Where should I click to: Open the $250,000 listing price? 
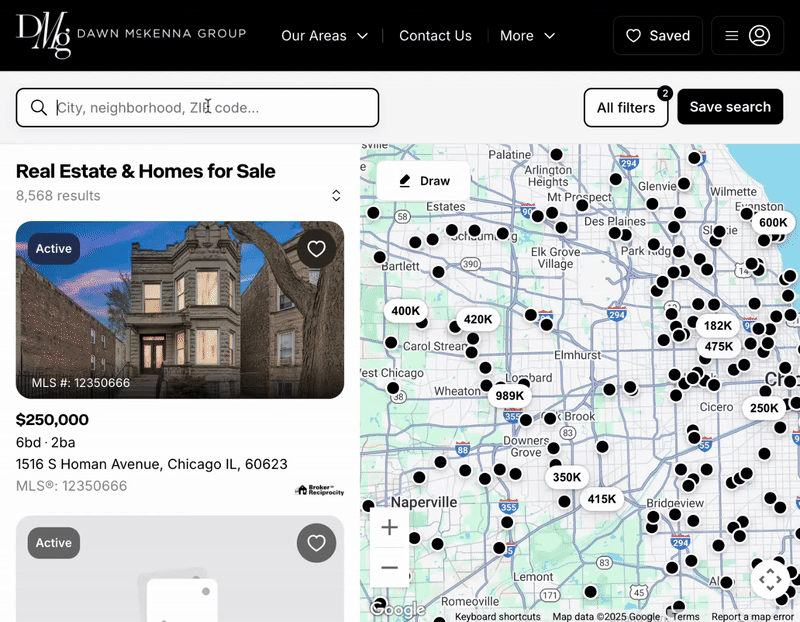(52, 419)
